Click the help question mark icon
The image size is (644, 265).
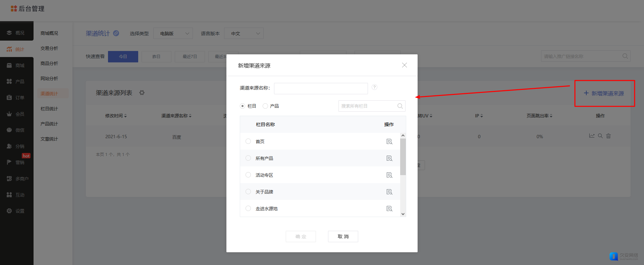pos(374,87)
